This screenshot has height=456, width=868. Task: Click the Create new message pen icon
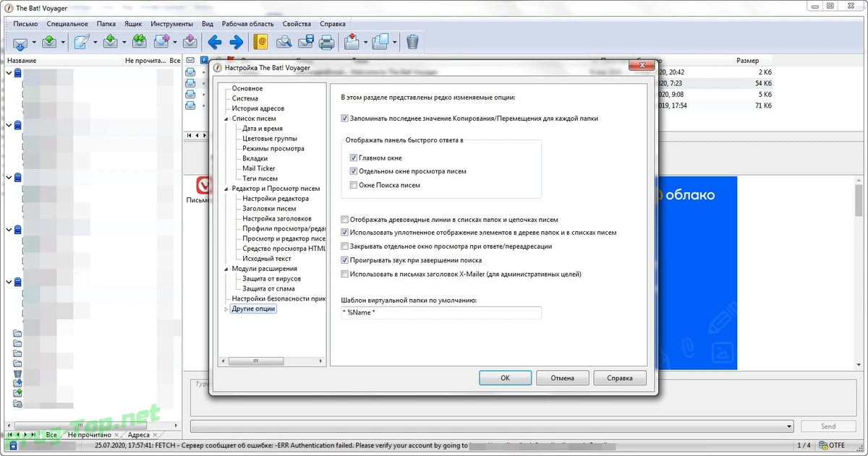[x=81, y=42]
